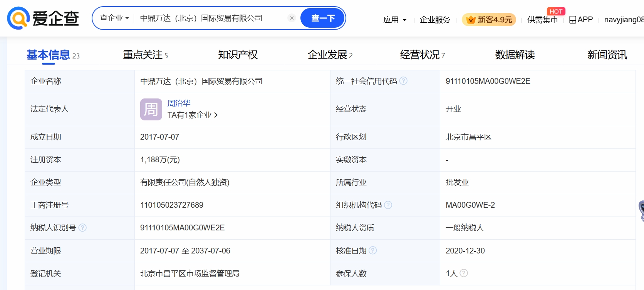Expand TA有1家企业 link
The image size is (644, 290).
click(x=193, y=115)
